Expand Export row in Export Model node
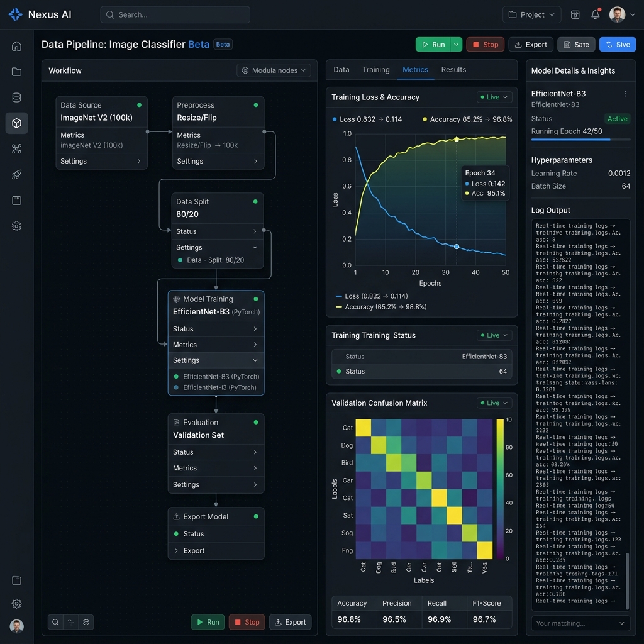 tap(216, 550)
